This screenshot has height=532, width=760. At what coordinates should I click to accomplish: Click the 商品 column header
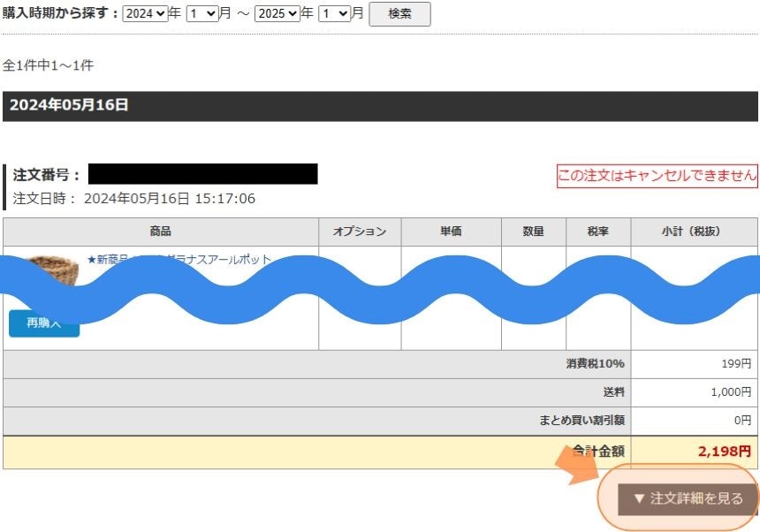click(x=160, y=232)
